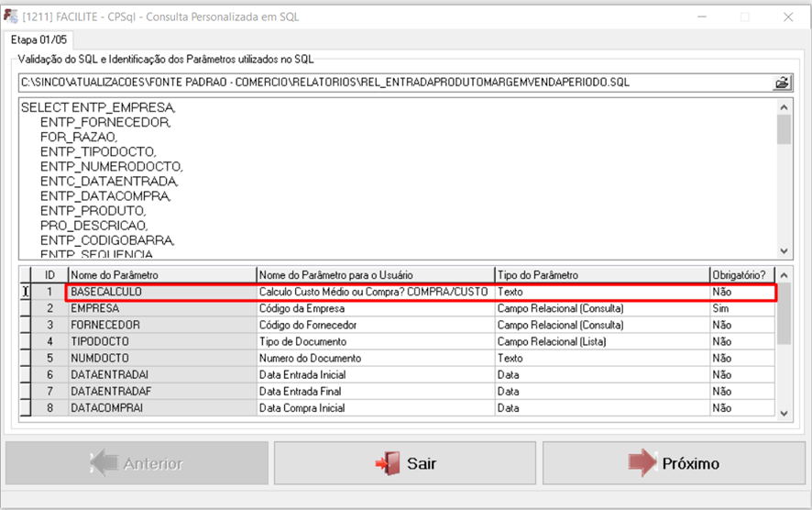Select the Etapa 01/05 tab
812x510 pixels.
(38, 40)
